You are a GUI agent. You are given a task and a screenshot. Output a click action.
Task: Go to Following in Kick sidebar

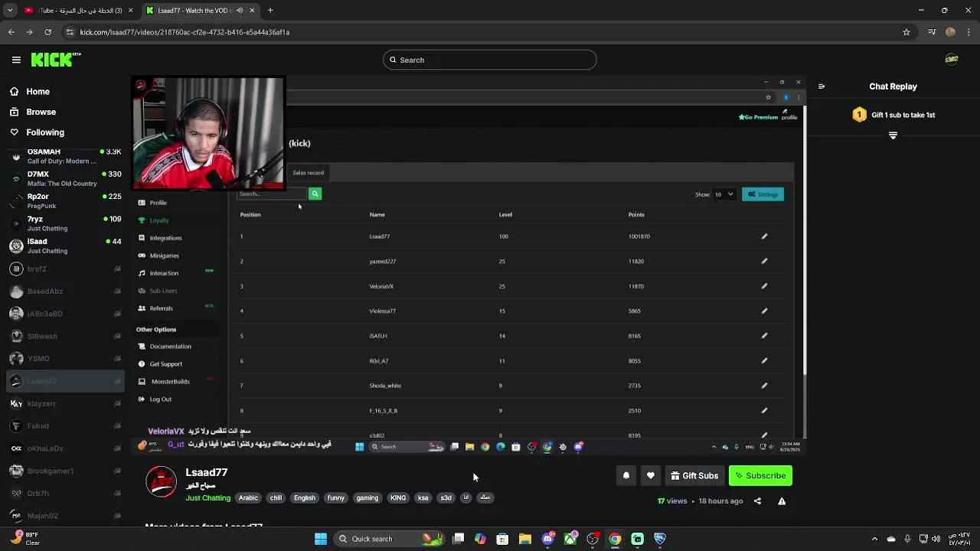pos(38,132)
